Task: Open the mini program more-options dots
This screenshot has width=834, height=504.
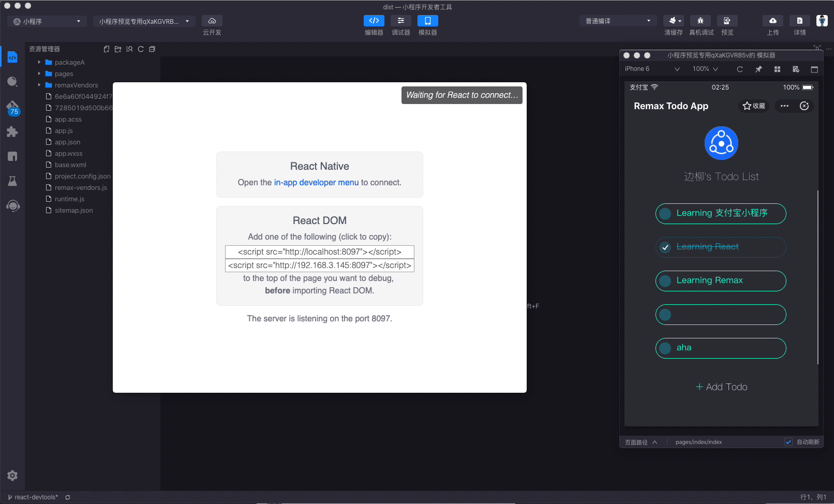Action: tap(785, 106)
